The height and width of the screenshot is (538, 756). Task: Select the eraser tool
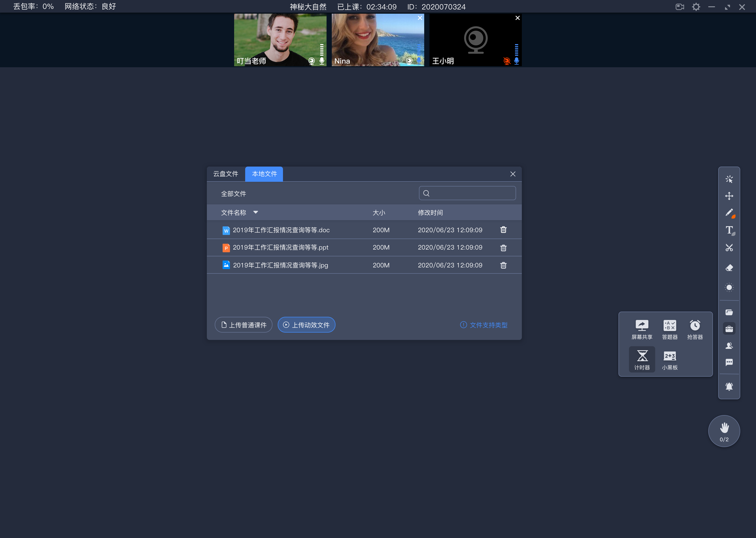point(729,267)
